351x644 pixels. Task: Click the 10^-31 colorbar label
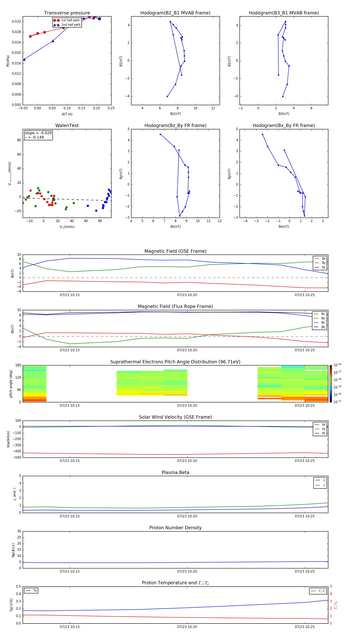[x=337, y=402]
